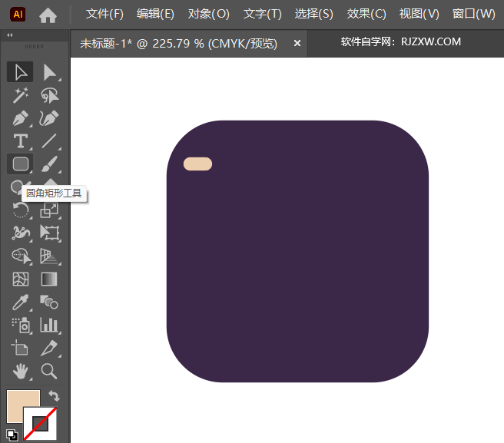Close the 未标题-1* document tab
Image resolution: width=504 pixels, height=443 pixels.
click(x=297, y=43)
